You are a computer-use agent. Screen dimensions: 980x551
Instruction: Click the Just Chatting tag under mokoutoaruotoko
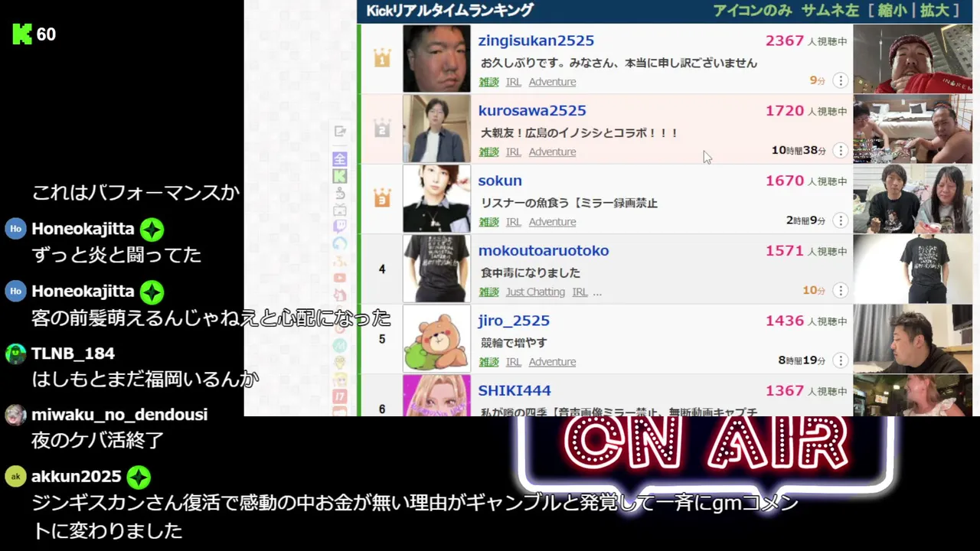pos(535,292)
